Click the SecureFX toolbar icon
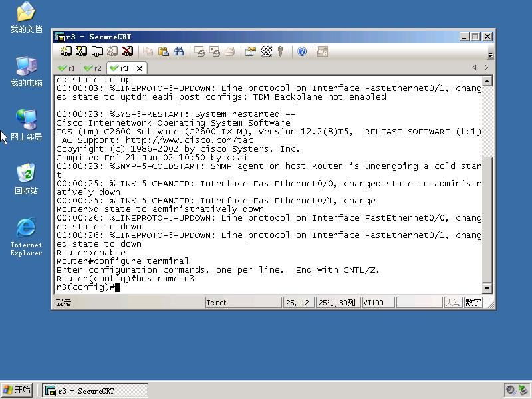 pos(323,51)
